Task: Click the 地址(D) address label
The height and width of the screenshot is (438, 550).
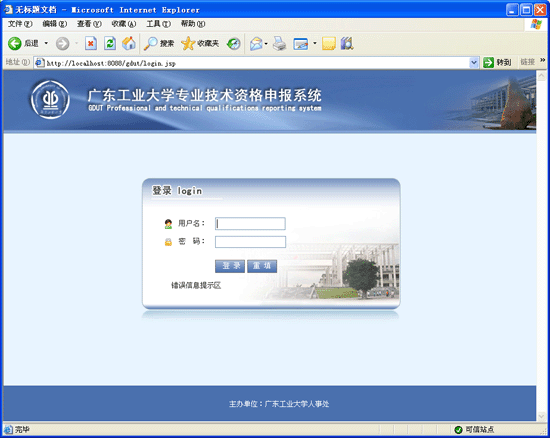Action: tap(18, 62)
